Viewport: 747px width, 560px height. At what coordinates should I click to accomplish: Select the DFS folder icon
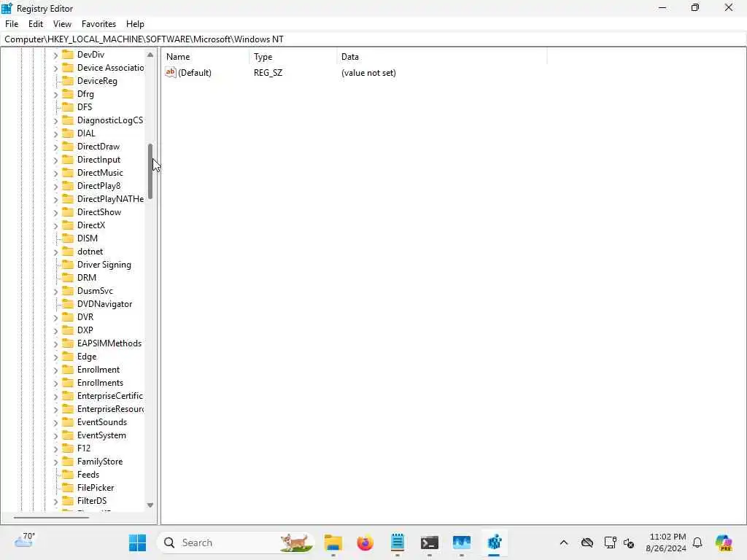(68, 106)
